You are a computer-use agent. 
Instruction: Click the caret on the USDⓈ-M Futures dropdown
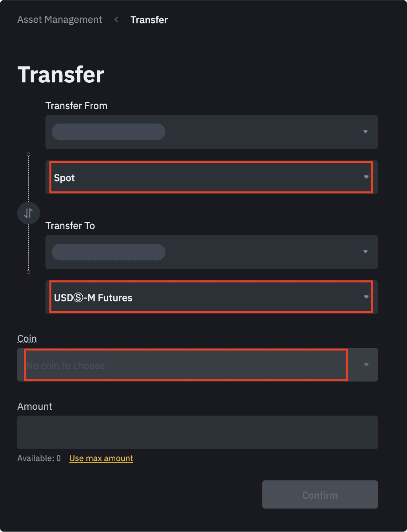pos(365,297)
